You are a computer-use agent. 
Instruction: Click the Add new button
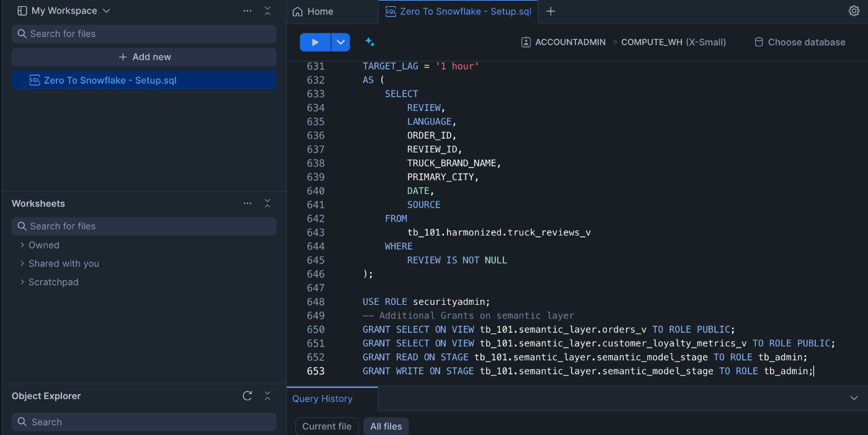tap(144, 57)
